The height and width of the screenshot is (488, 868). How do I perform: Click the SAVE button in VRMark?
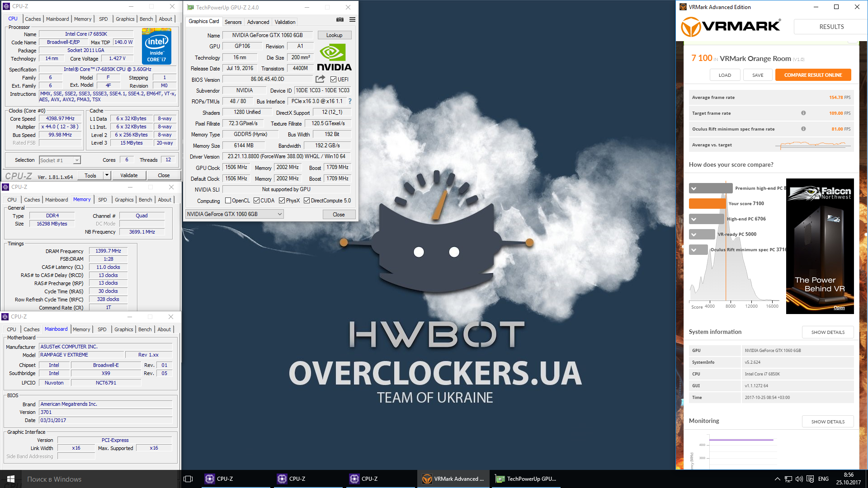758,75
